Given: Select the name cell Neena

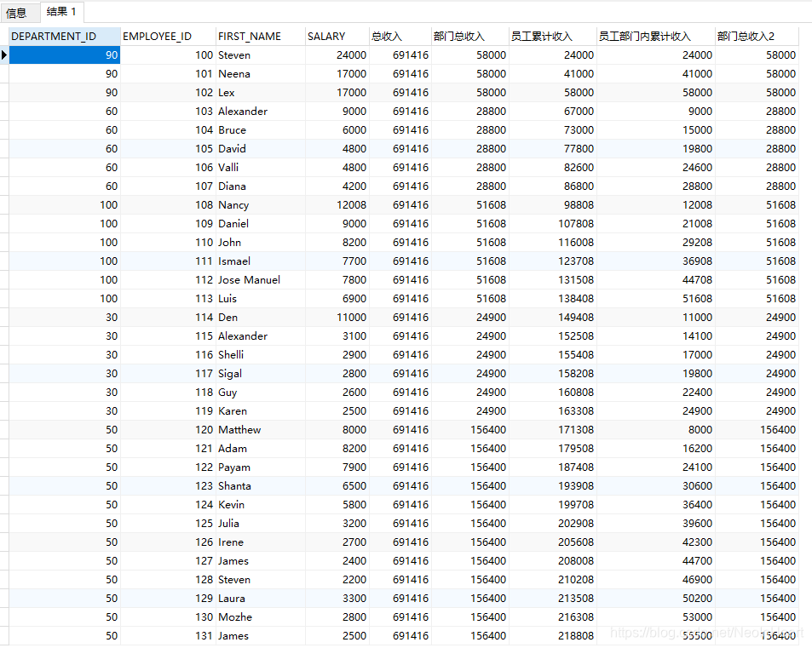Looking at the screenshot, I should 261,73.
